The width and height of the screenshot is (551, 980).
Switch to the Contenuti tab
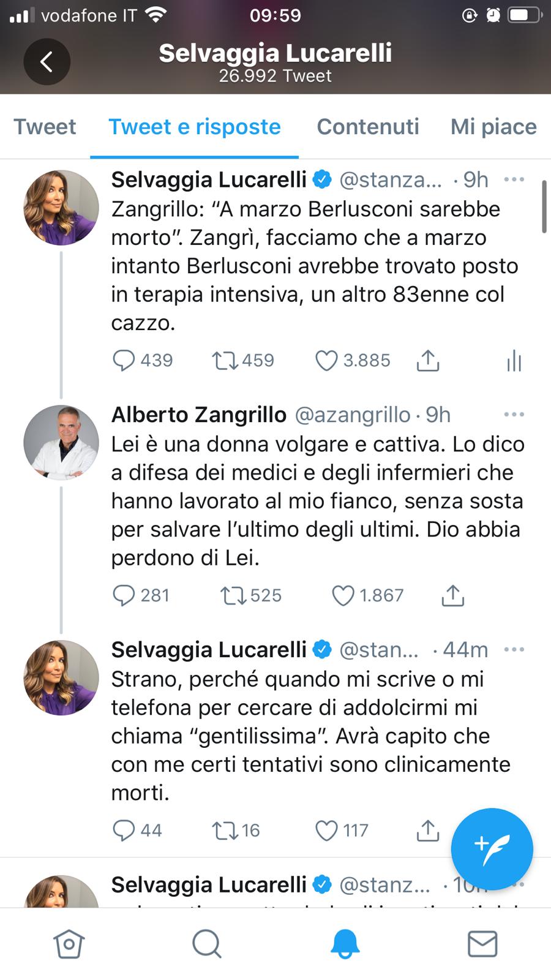coord(367,127)
